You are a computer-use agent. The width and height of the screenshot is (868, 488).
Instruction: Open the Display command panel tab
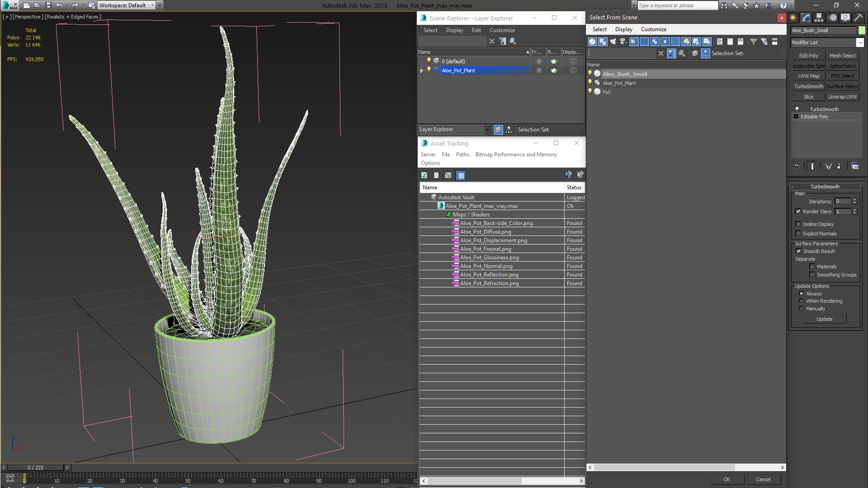pos(845,18)
